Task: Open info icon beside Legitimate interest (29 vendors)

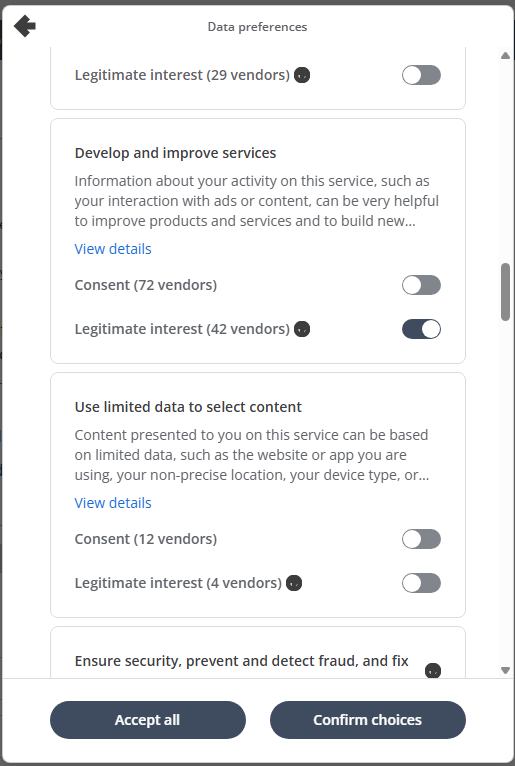Action: 302,75
